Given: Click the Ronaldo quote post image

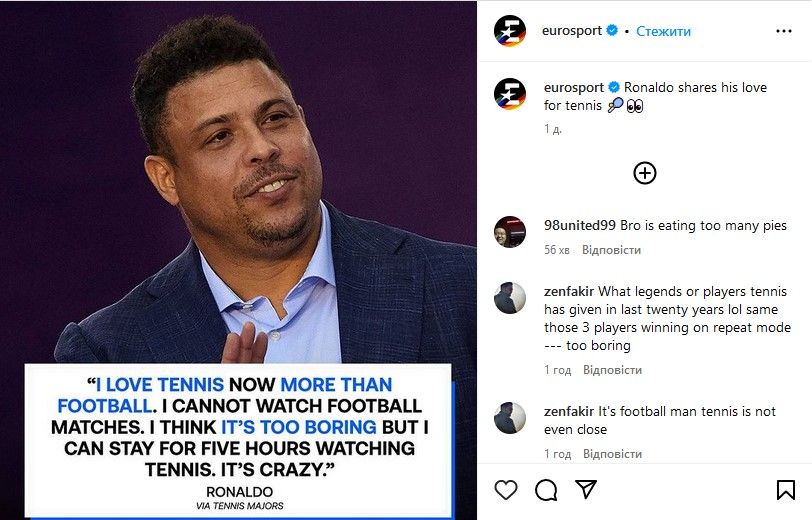Looking at the screenshot, I should [x=238, y=200].
